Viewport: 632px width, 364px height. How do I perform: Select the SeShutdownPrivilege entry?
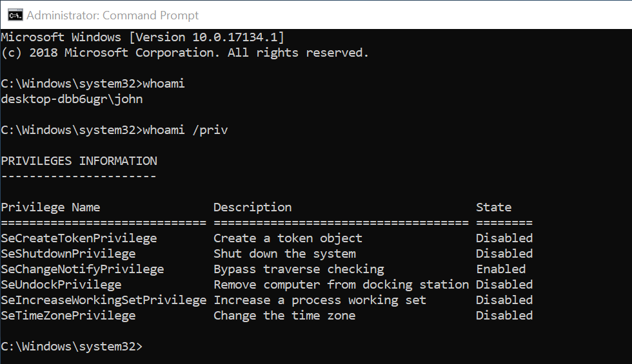pos(68,254)
